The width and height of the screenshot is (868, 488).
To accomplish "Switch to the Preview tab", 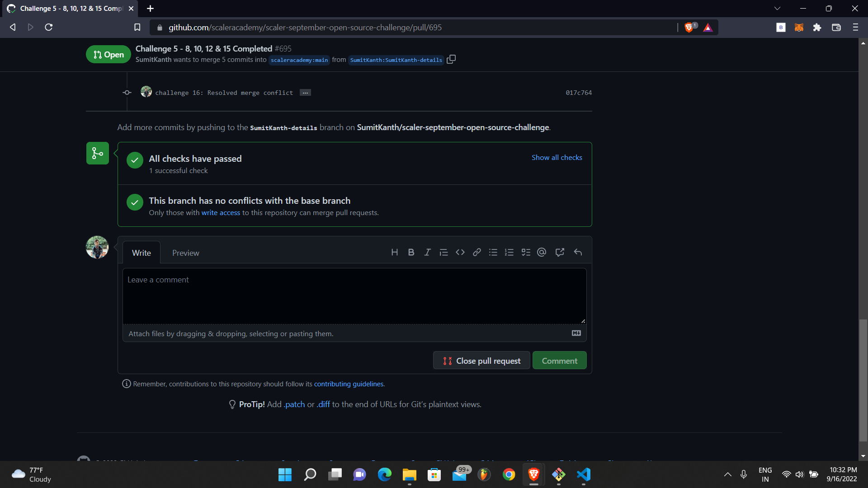I will coord(185,253).
